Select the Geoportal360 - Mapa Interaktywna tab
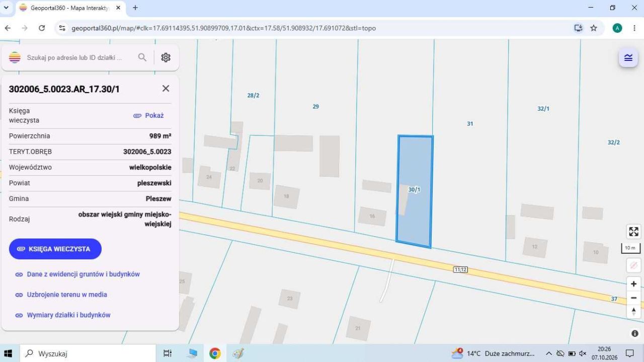Screen dimensions: 644x362 [x=70, y=8]
